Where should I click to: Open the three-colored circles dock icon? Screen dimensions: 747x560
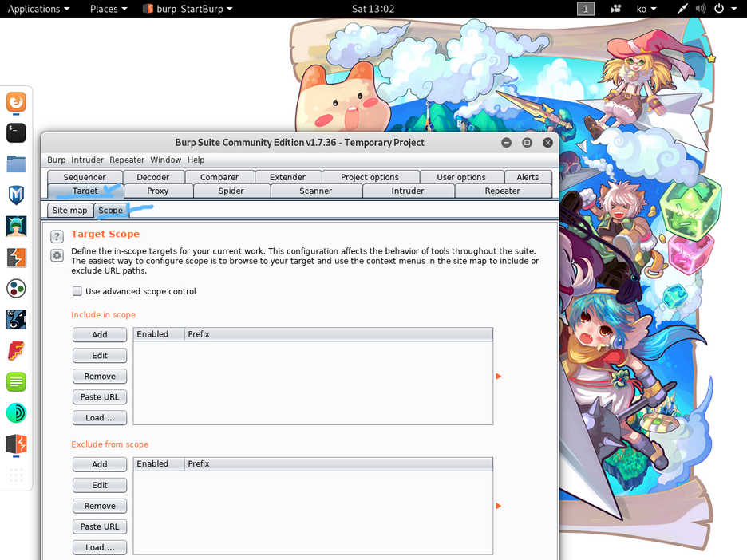[16, 289]
